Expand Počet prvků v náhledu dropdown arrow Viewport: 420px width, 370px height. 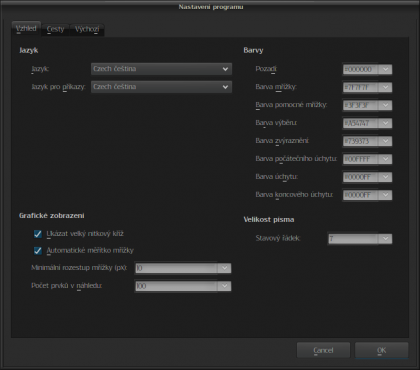pos(224,286)
